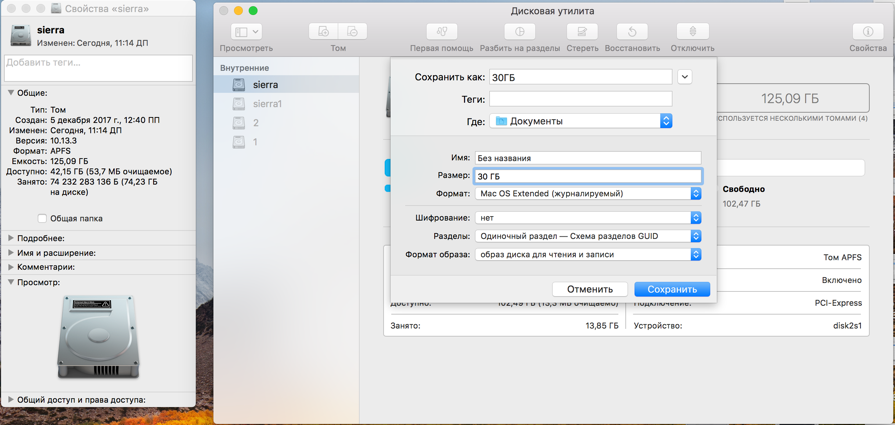Click the sierra drive icon in info header
The width and height of the screenshot is (895, 425).
coord(21,35)
